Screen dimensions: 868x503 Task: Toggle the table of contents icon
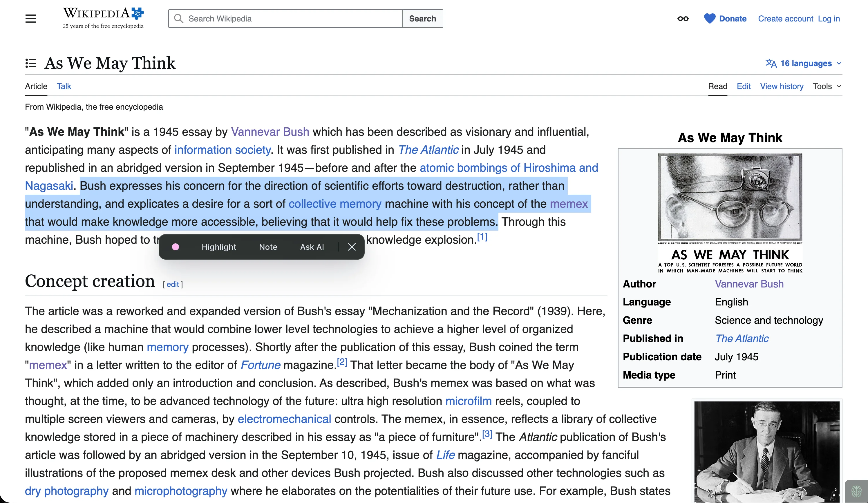coord(31,64)
